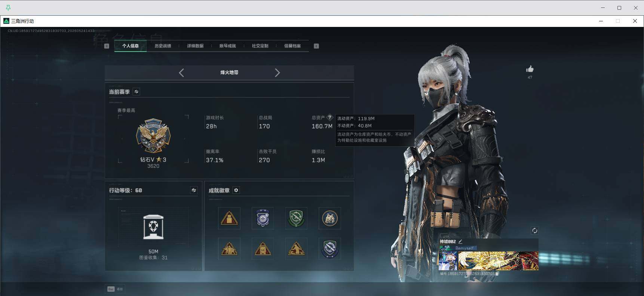Click the character refresh rotate icon
The width and height of the screenshot is (644, 296).
[534, 231]
